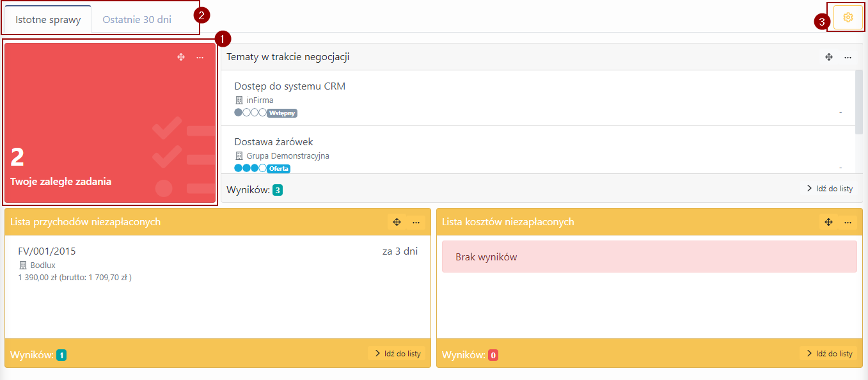Click Lista przychodów niezapłaconych header title

pos(85,222)
